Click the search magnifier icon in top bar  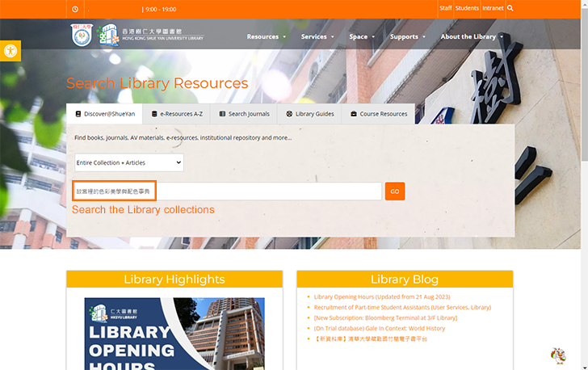click(510, 8)
